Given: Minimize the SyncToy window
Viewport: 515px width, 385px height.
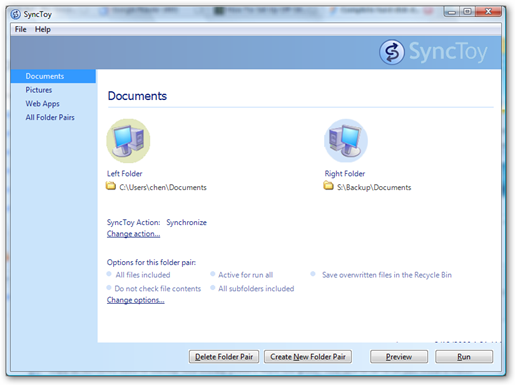Looking at the screenshot, I should [452, 12].
